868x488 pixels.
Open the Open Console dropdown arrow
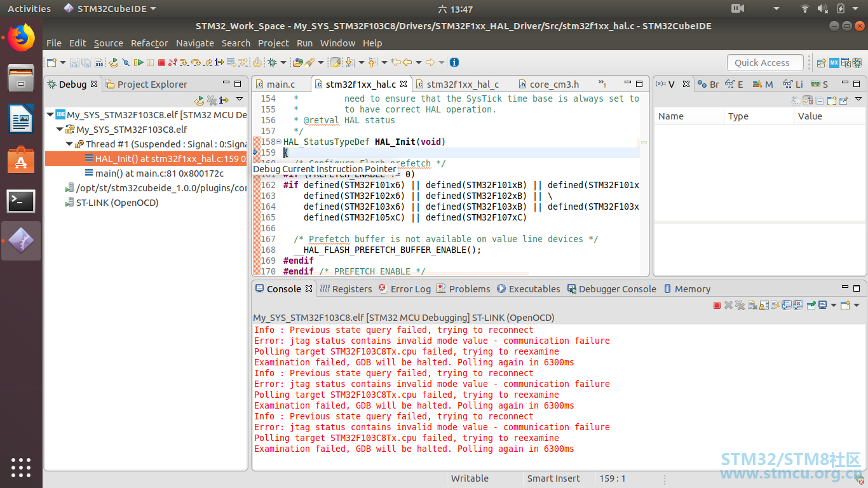857,305
